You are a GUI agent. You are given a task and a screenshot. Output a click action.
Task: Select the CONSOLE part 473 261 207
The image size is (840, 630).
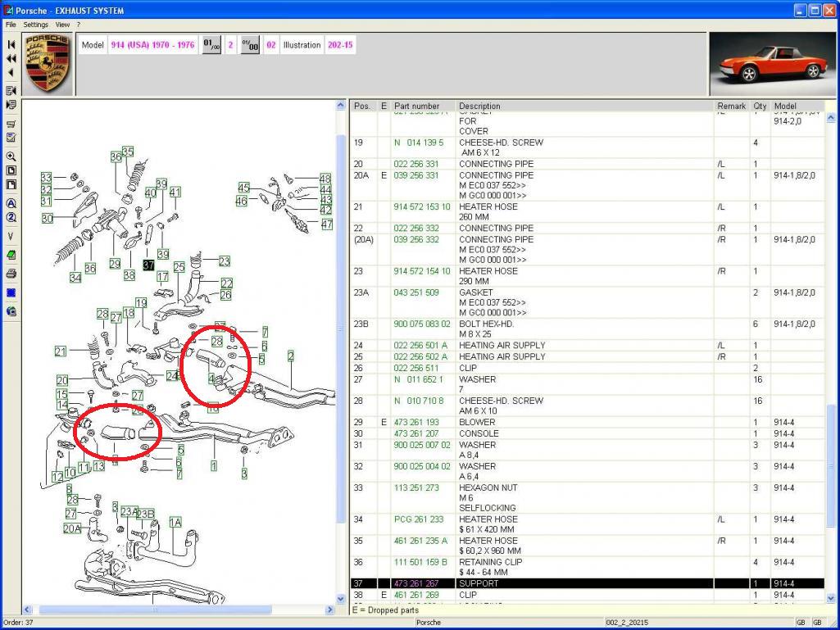coord(416,433)
